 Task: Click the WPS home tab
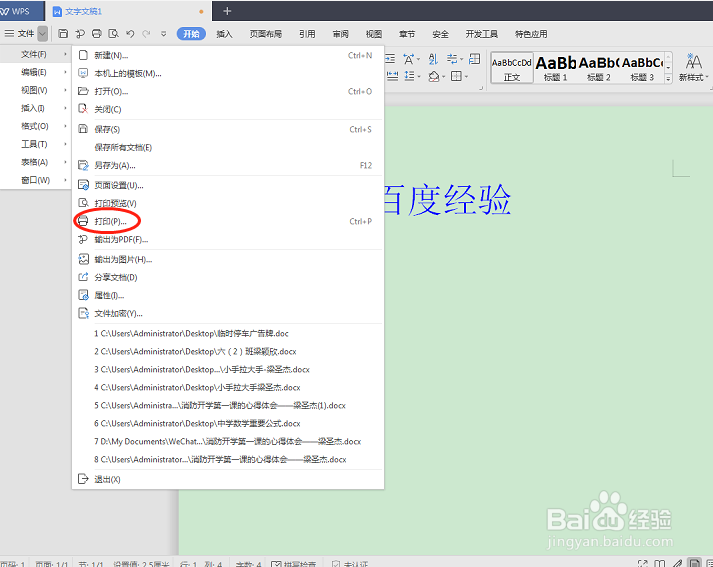click(x=20, y=11)
